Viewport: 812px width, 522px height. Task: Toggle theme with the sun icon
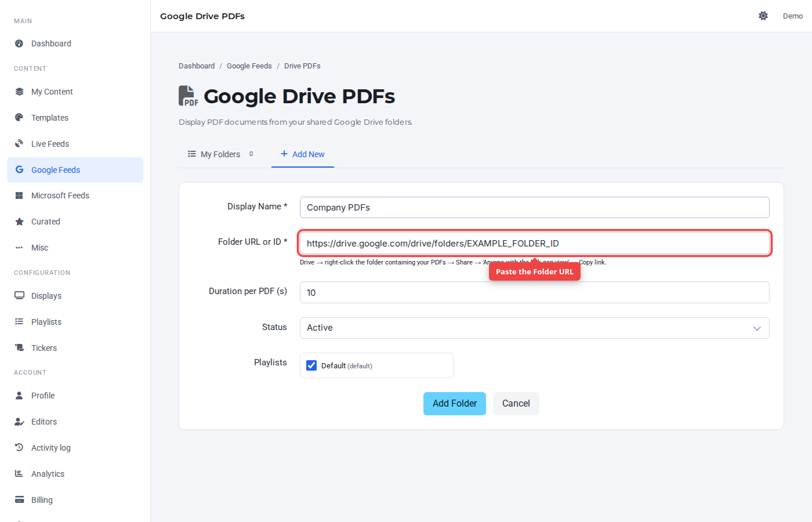763,16
